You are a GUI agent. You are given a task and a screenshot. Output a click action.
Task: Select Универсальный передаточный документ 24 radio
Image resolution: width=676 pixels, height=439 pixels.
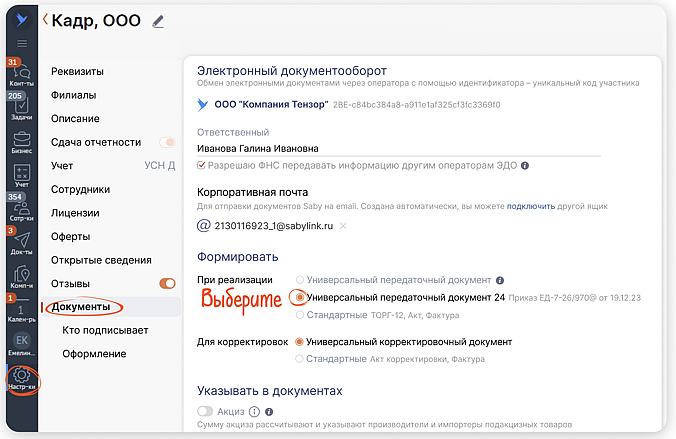[x=300, y=298]
